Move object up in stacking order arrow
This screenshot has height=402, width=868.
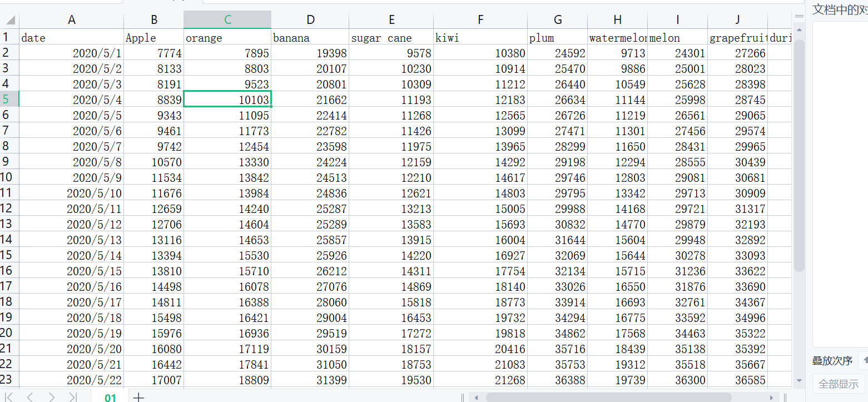tap(864, 360)
